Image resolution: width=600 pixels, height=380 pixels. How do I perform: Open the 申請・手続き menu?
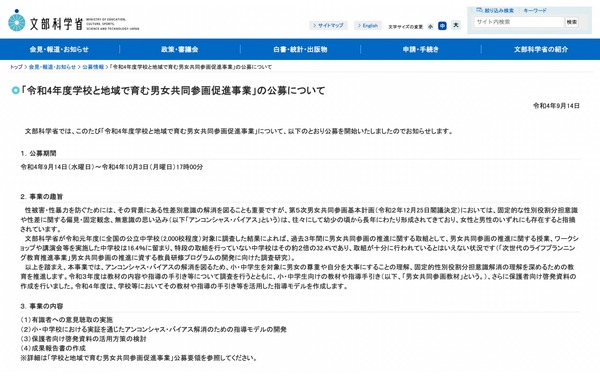pos(421,49)
